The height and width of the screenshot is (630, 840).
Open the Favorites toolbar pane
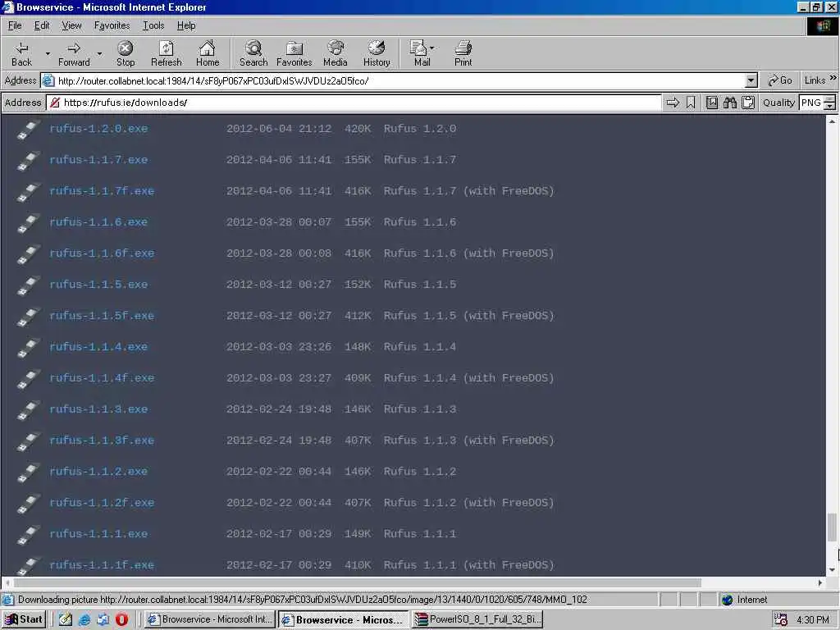(294, 54)
